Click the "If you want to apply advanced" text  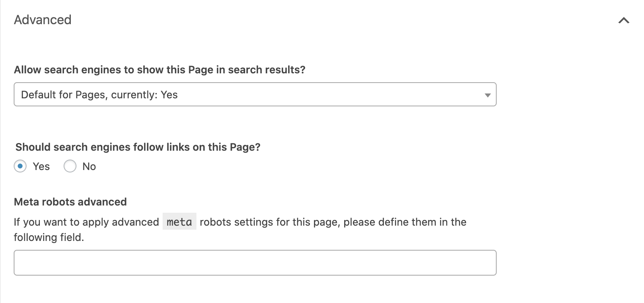(x=86, y=222)
